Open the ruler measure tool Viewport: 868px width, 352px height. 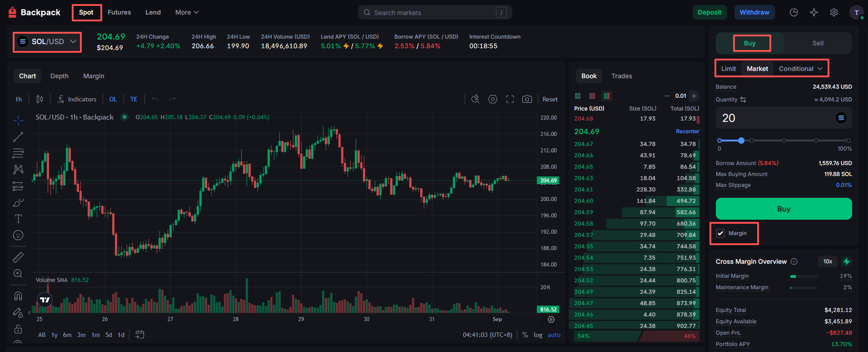(18, 257)
